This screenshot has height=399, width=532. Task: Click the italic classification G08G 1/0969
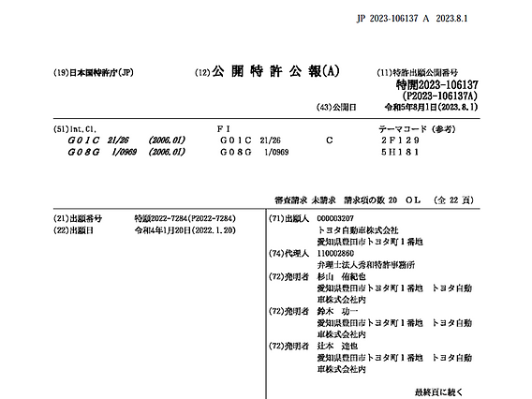tap(102, 152)
